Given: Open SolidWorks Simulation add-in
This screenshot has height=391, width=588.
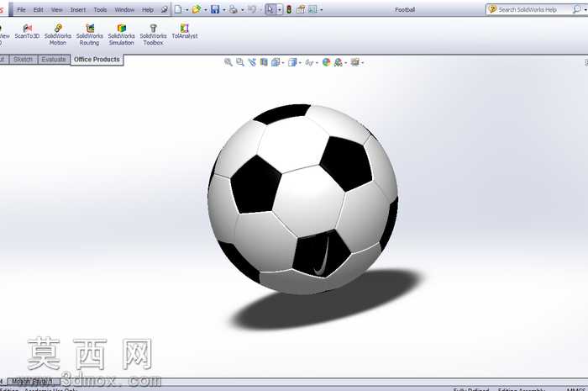Looking at the screenshot, I should click(122, 35).
